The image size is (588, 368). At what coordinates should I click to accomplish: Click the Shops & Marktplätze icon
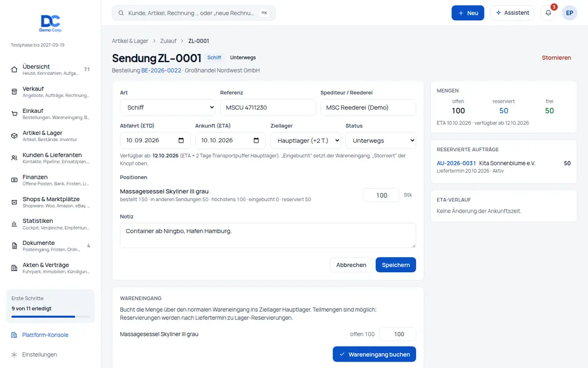tap(14, 202)
